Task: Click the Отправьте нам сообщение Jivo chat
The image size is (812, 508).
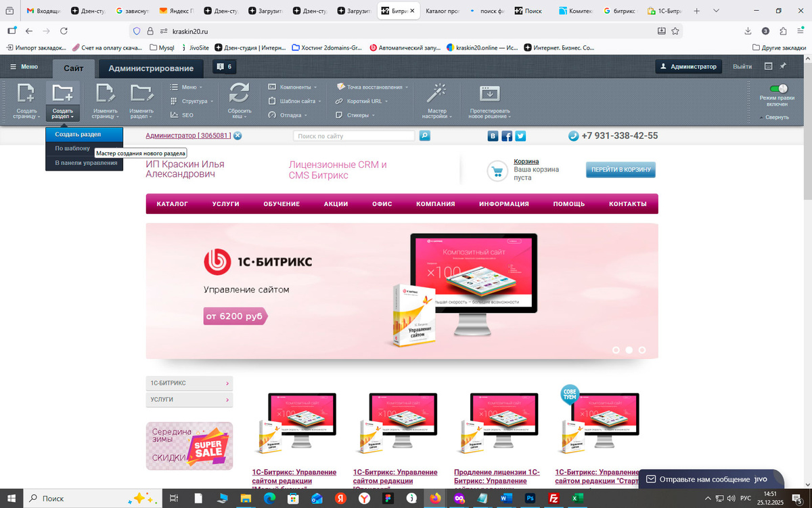Action: (x=711, y=479)
